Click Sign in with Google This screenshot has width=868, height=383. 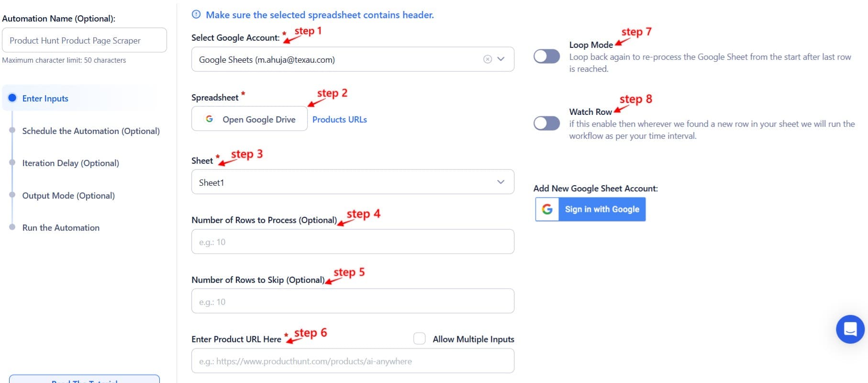point(601,209)
